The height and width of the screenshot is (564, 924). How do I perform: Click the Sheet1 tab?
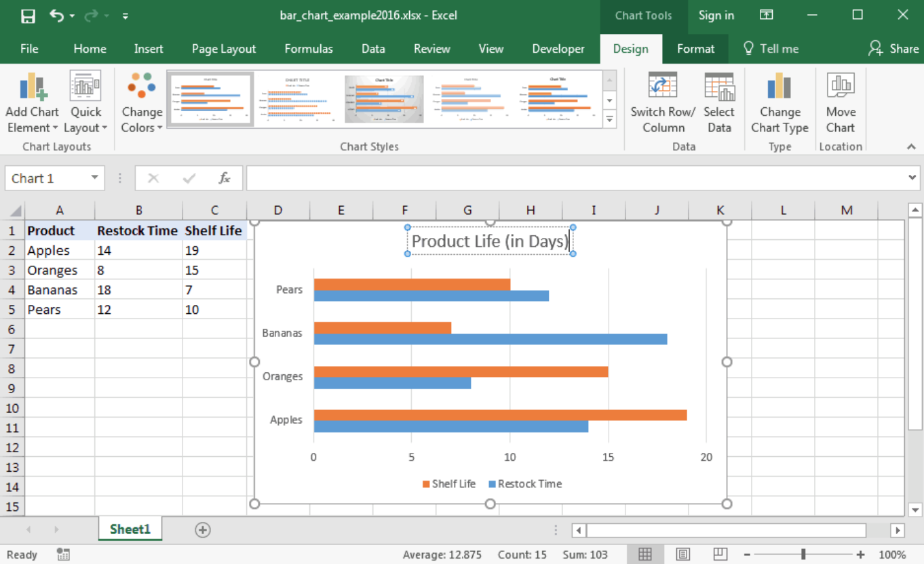coord(130,529)
